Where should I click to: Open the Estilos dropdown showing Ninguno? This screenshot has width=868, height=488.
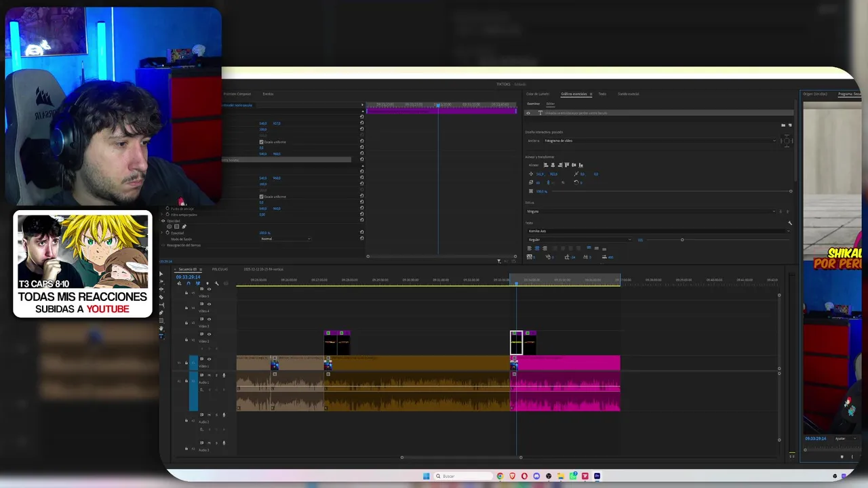point(651,211)
